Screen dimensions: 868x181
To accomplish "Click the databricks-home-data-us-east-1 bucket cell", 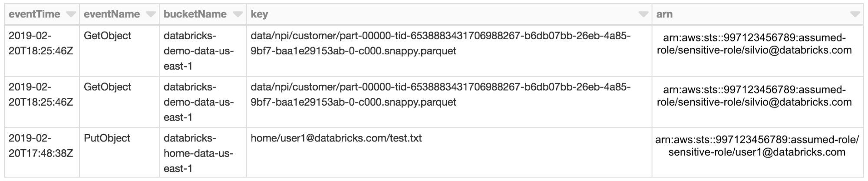I will [x=198, y=153].
